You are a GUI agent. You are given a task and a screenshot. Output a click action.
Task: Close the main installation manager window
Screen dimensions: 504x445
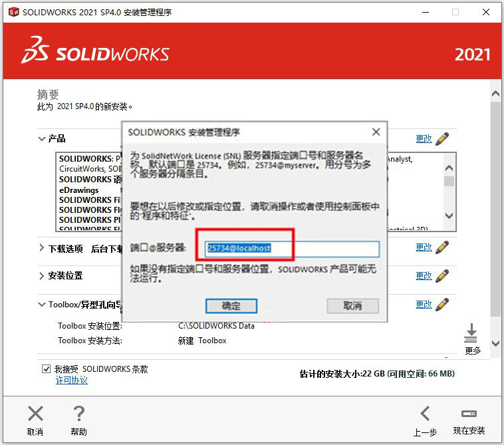click(486, 12)
